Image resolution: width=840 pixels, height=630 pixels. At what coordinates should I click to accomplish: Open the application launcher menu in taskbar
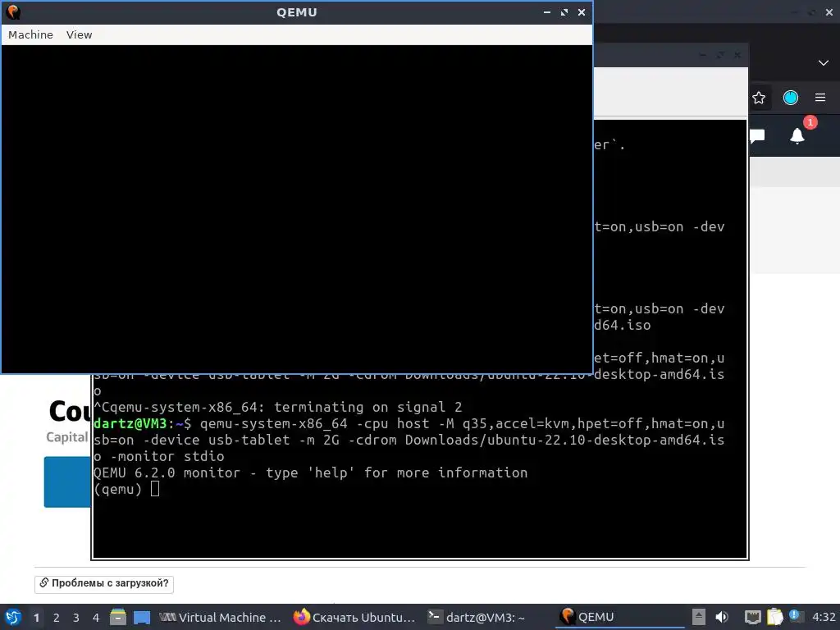click(13, 617)
